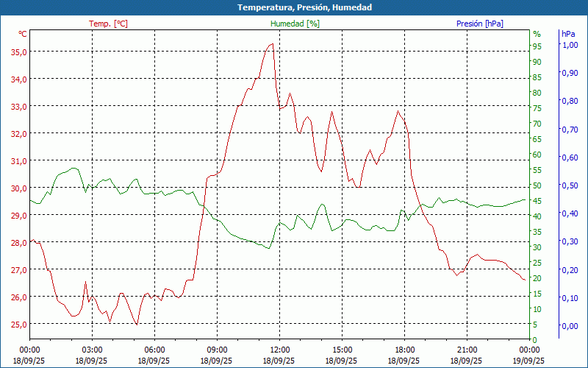Click the 0,00 pressure axis tick
Screen dimensions: 588x368
[570, 326]
